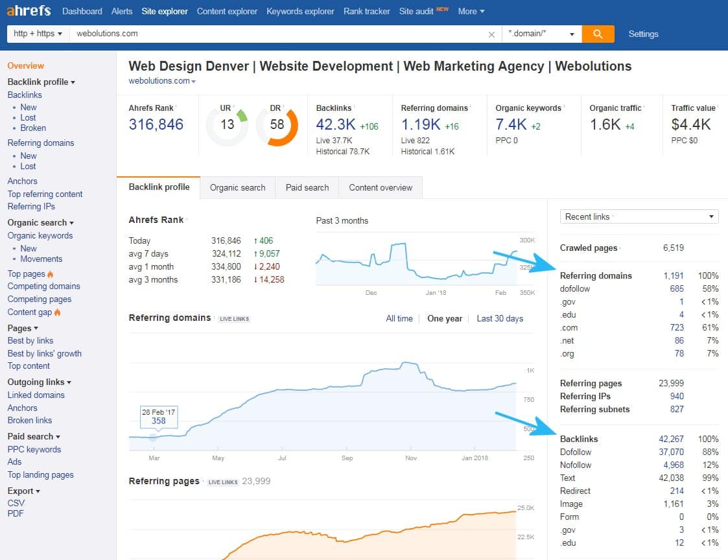Clear the URL field with the X icon
728x560 pixels.
coord(491,34)
